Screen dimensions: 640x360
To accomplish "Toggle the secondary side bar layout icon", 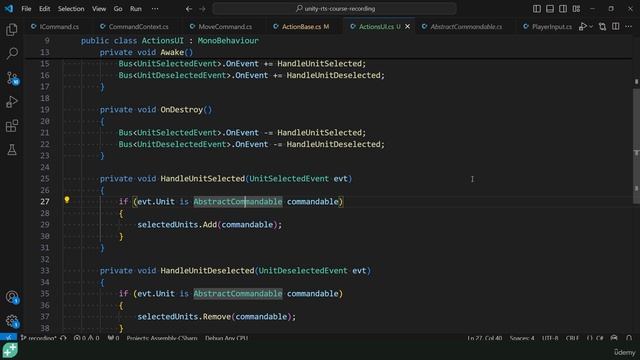I will coord(563,9).
